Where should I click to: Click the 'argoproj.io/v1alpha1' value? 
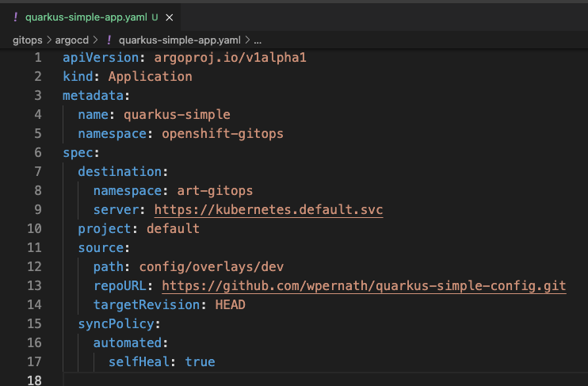pos(231,58)
